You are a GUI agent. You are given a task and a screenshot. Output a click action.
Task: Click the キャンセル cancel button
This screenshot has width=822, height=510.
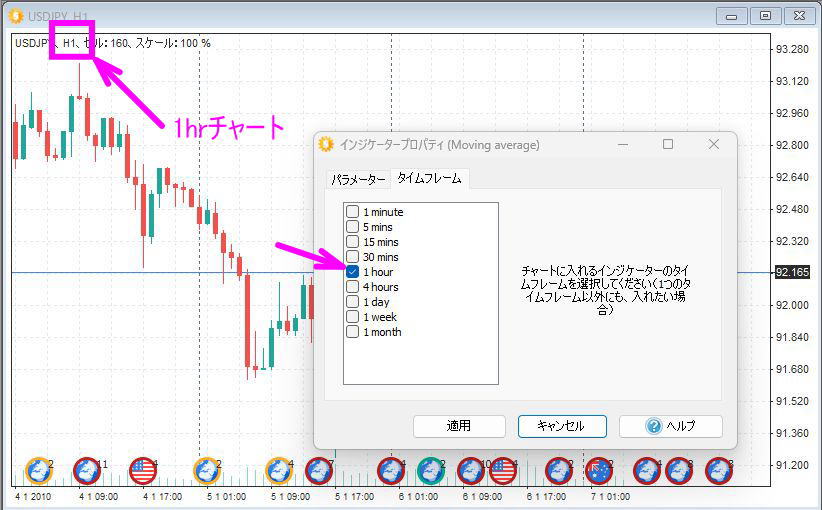pyautogui.click(x=562, y=426)
